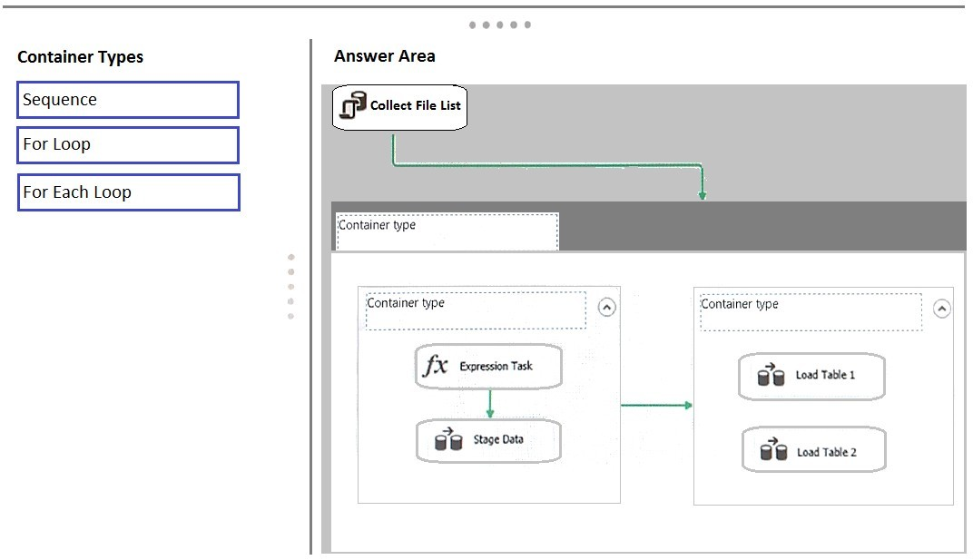
Task: Click the Container type box above Load Table 1
Action: click(811, 312)
